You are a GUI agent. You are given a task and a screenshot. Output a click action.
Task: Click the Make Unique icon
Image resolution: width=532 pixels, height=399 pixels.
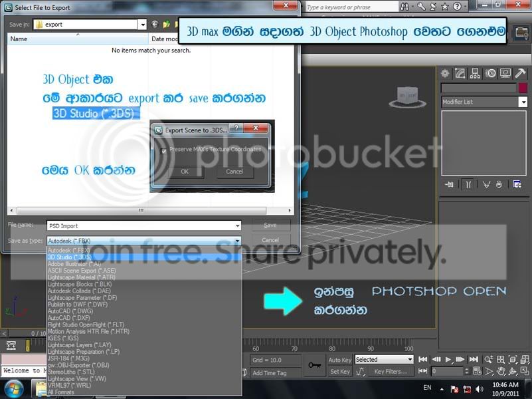pos(486,184)
